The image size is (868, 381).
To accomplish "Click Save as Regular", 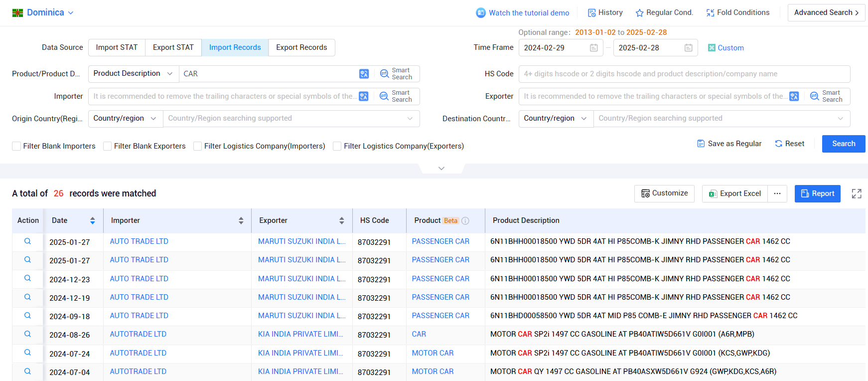I will point(729,144).
